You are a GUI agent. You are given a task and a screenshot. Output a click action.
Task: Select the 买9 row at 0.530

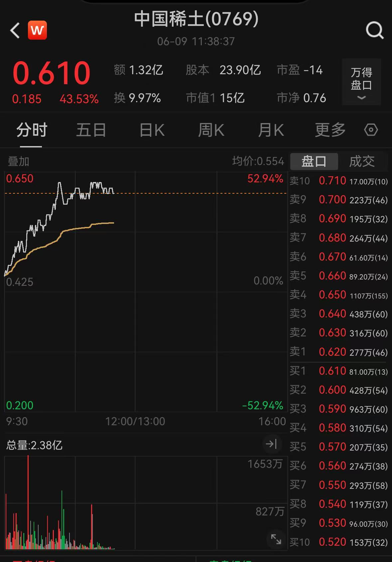pyautogui.click(x=338, y=523)
